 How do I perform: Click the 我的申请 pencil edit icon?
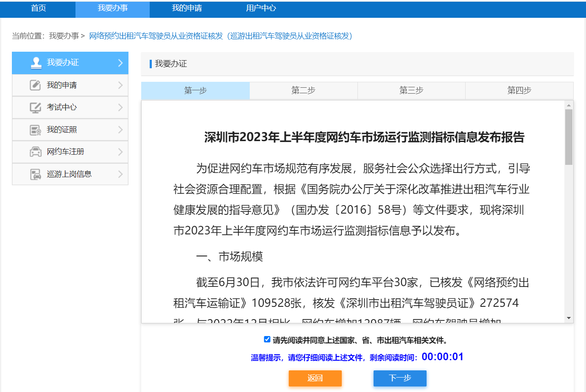(35, 85)
